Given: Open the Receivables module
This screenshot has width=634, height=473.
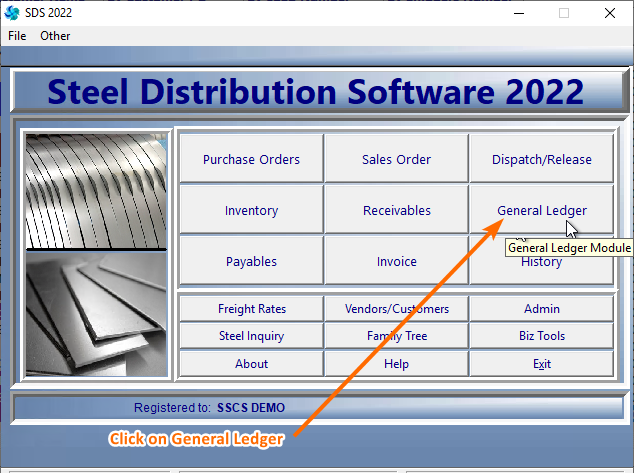Looking at the screenshot, I should [396, 210].
